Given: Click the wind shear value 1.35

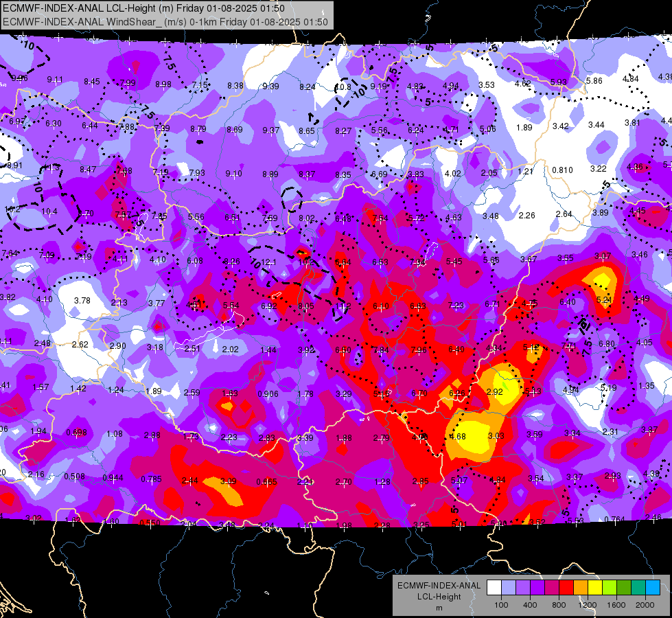Looking at the screenshot, I should click(647, 386).
